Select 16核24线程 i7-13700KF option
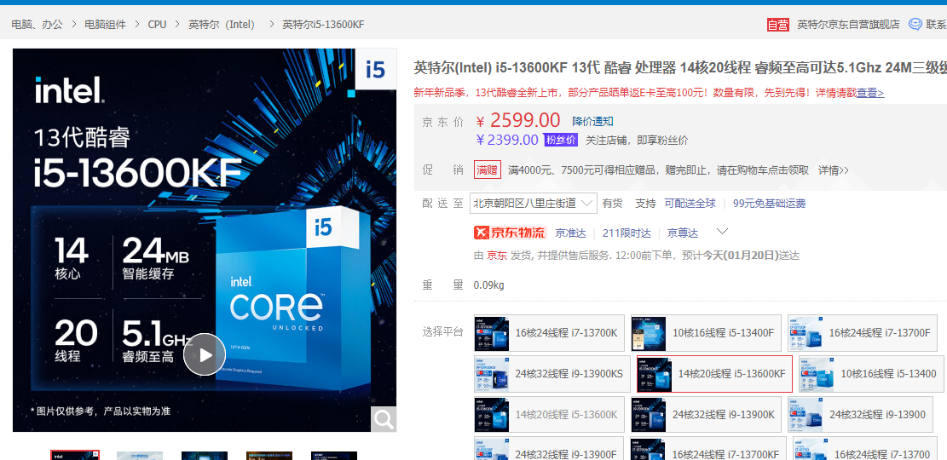The image size is (947, 460). click(x=708, y=449)
